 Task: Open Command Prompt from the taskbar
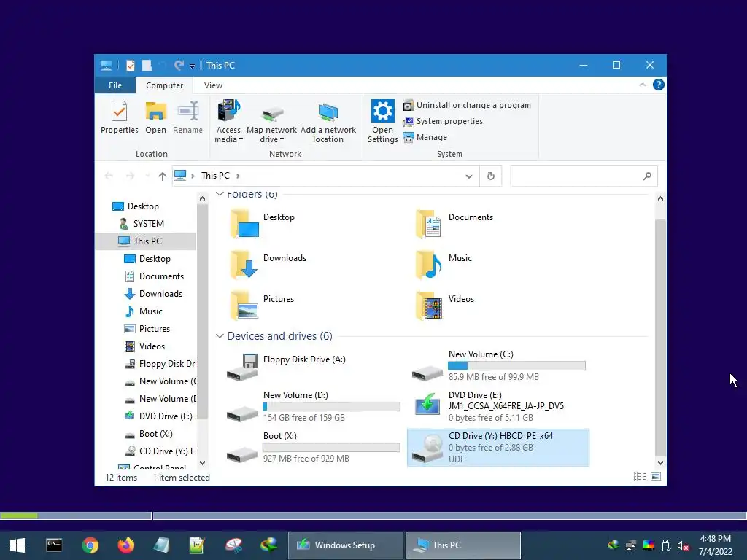[54, 545]
